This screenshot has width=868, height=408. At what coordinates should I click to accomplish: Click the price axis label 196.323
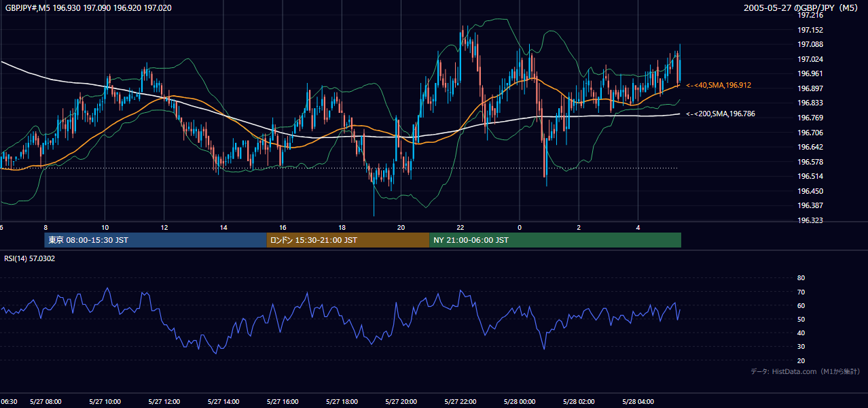[810, 220]
